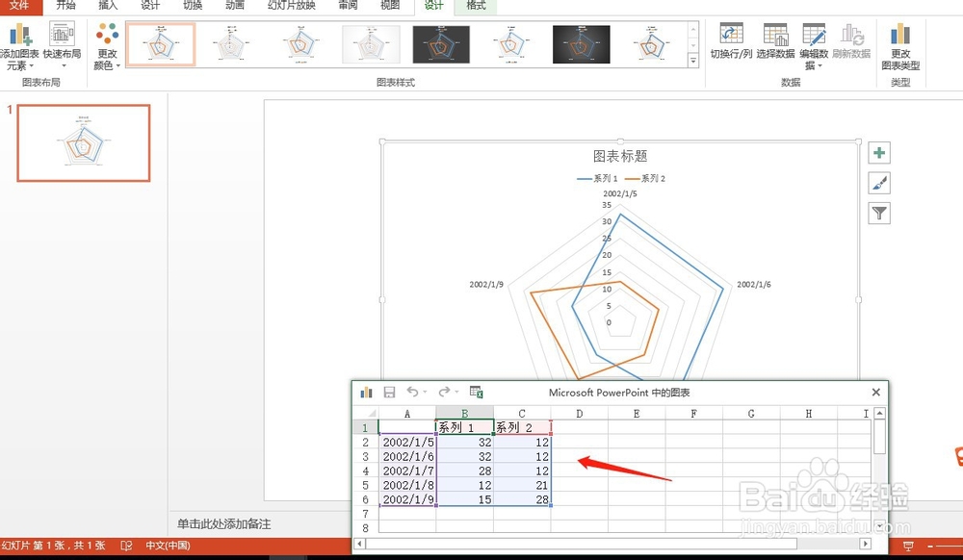Switch to the Home (开始) tab
963x560 pixels.
(x=65, y=6)
